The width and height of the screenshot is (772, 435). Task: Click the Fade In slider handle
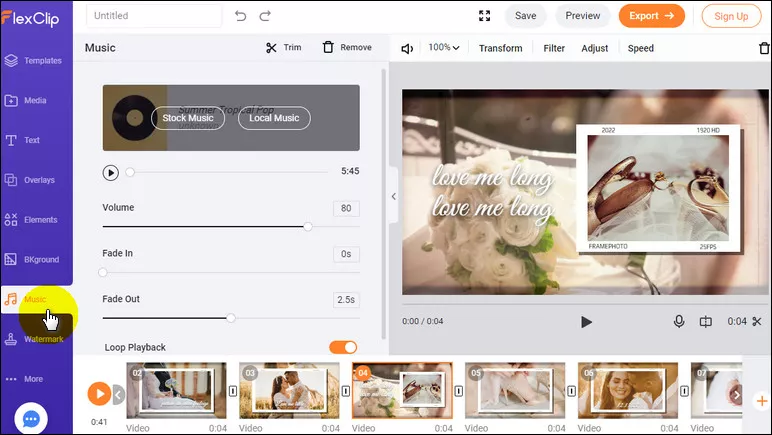102,272
